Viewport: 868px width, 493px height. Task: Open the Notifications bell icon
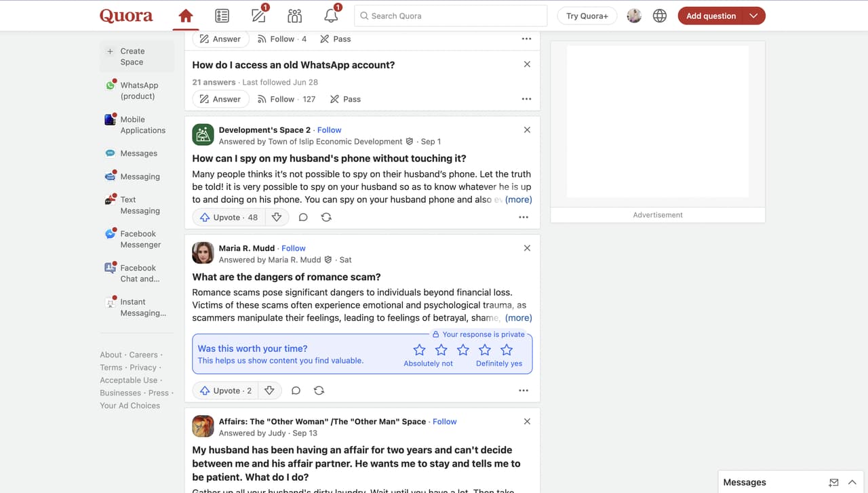click(x=331, y=16)
